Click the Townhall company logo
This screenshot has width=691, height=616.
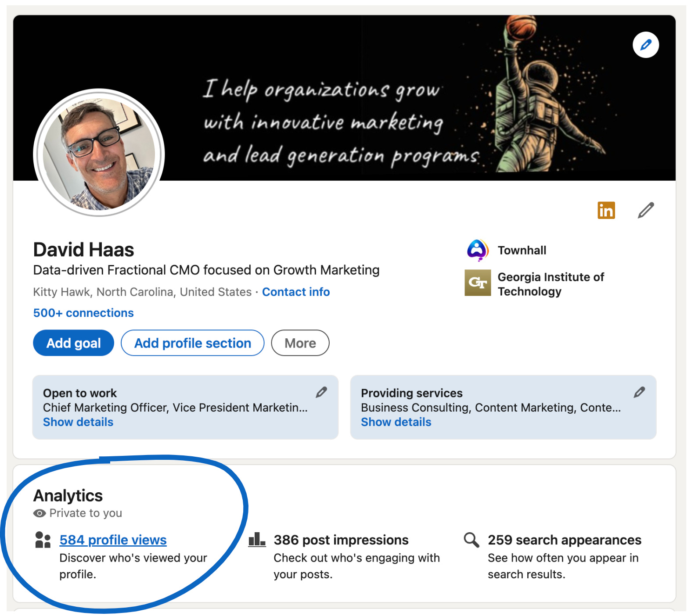click(478, 251)
